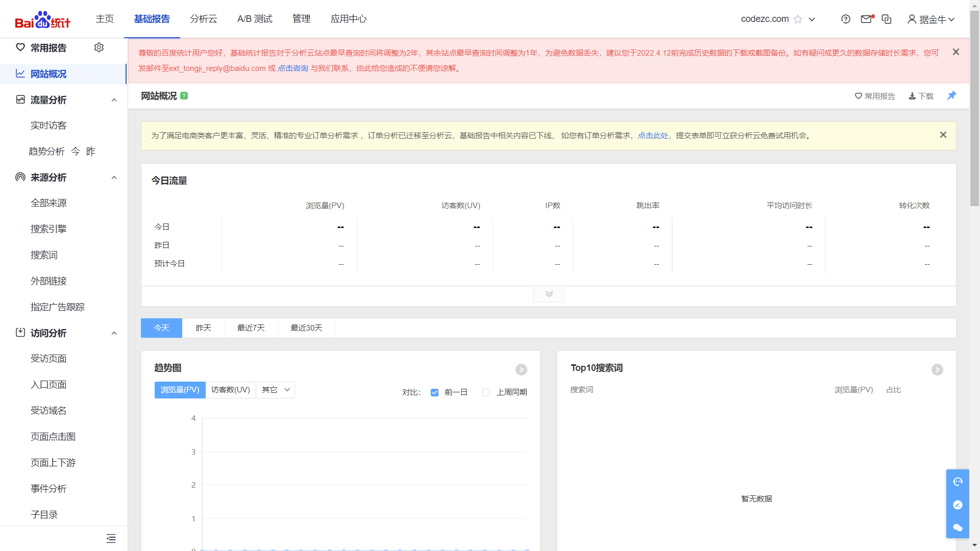Check unread messages via the mail icon
This screenshot has width=980, height=551.
point(866,19)
